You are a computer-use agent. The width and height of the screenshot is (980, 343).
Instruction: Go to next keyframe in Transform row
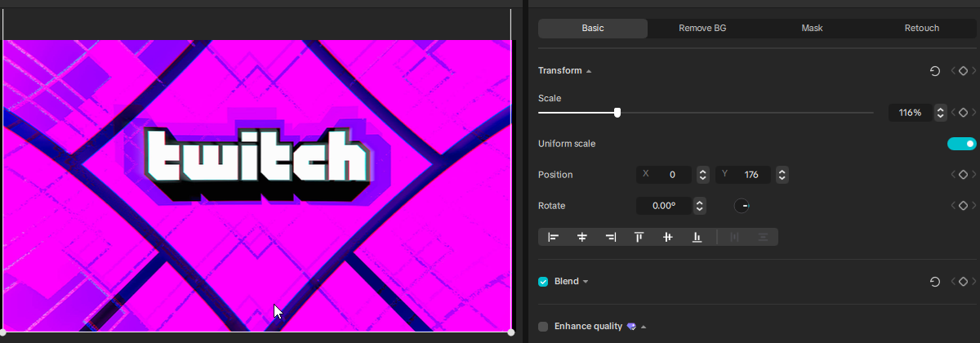tap(973, 71)
